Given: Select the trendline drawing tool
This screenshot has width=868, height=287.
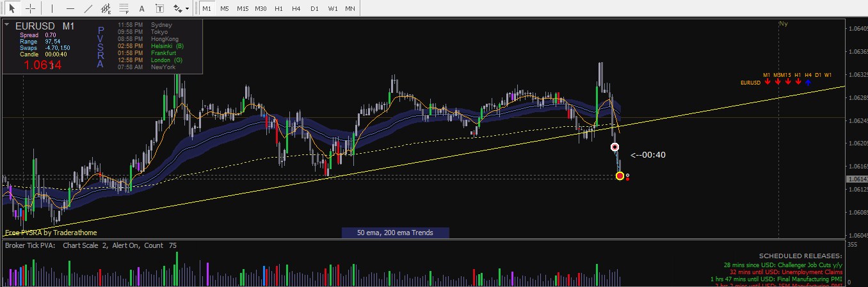Looking at the screenshot, I should point(88,9).
